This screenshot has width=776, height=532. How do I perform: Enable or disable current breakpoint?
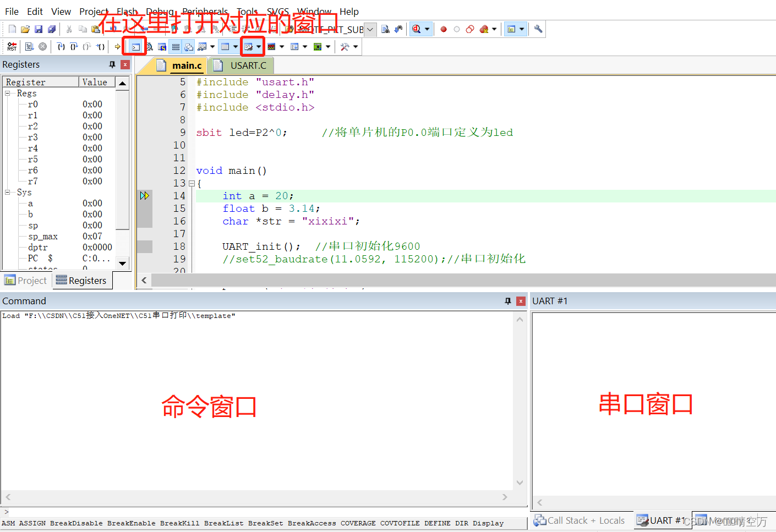457,29
